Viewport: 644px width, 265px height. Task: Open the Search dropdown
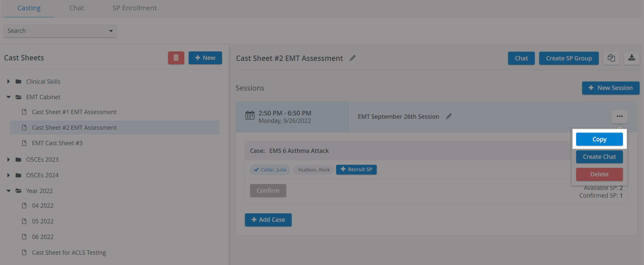(60, 31)
